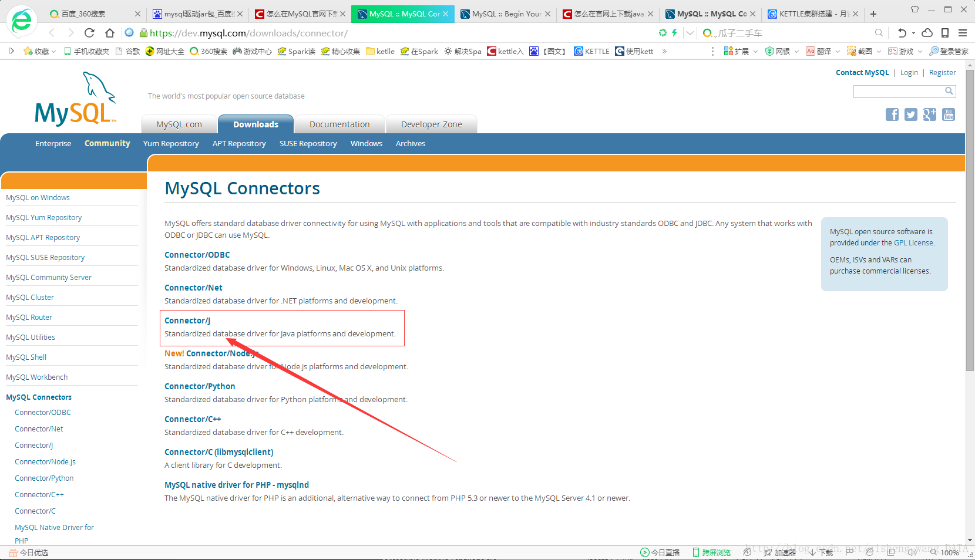This screenshot has height=560, width=975.
Task: Open MySQL Community Server in sidebar
Action: [x=49, y=277]
